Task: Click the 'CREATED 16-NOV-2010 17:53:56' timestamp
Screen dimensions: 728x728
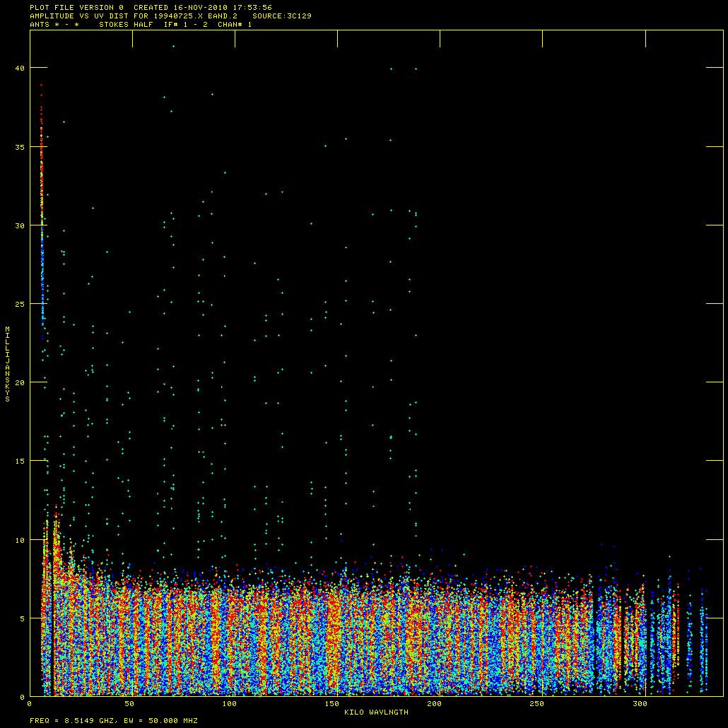Action: (203, 8)
